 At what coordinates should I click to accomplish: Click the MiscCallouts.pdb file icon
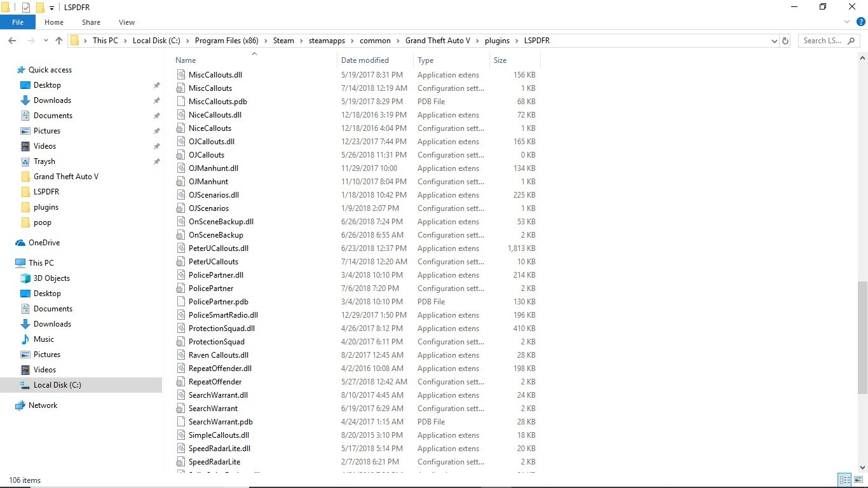click(181, 102)
